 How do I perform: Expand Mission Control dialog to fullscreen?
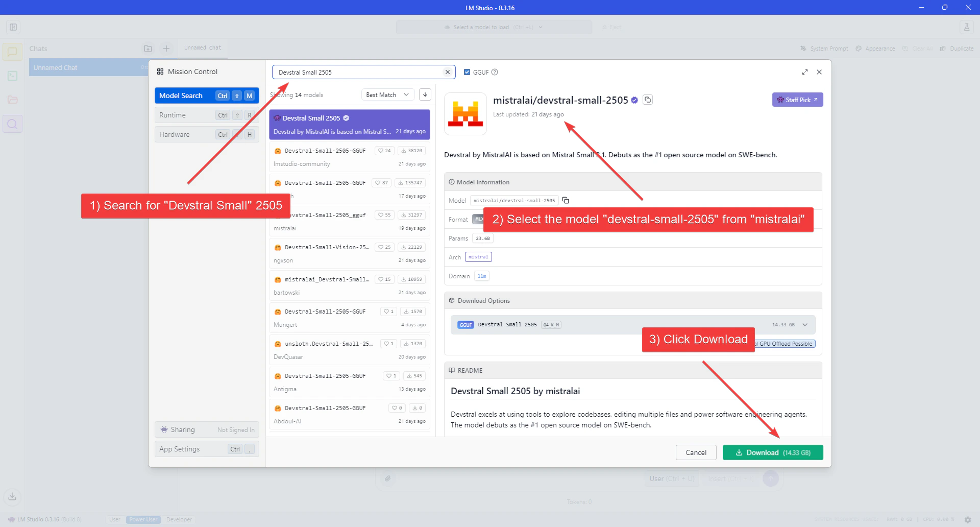[805, 72]
